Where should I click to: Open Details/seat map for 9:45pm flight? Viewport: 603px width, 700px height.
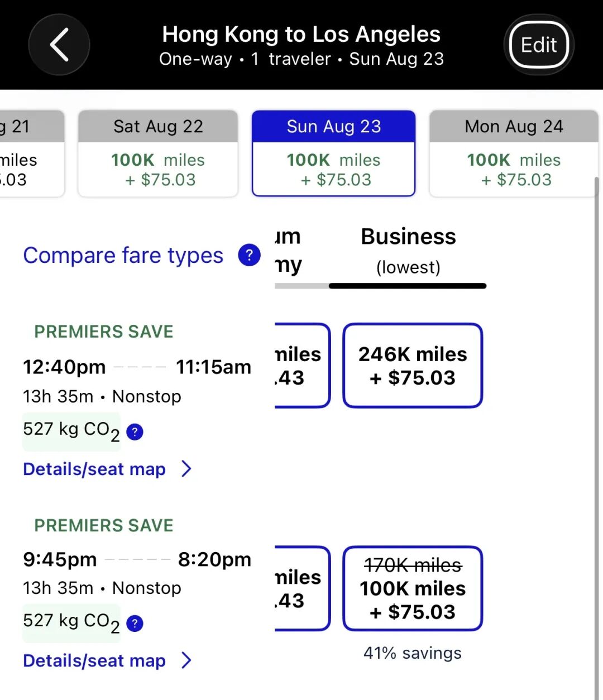point(94,660)
